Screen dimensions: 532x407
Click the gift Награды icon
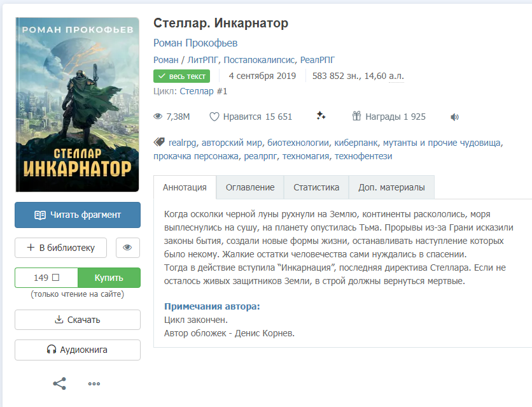coord(356,116)
